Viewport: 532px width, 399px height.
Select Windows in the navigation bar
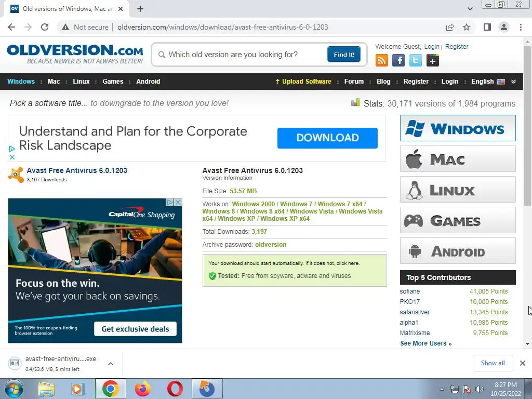pos(21,82)
